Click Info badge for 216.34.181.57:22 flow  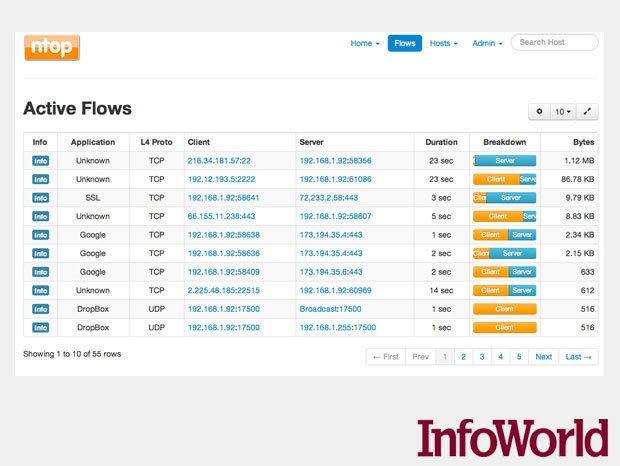click(40, 161)
